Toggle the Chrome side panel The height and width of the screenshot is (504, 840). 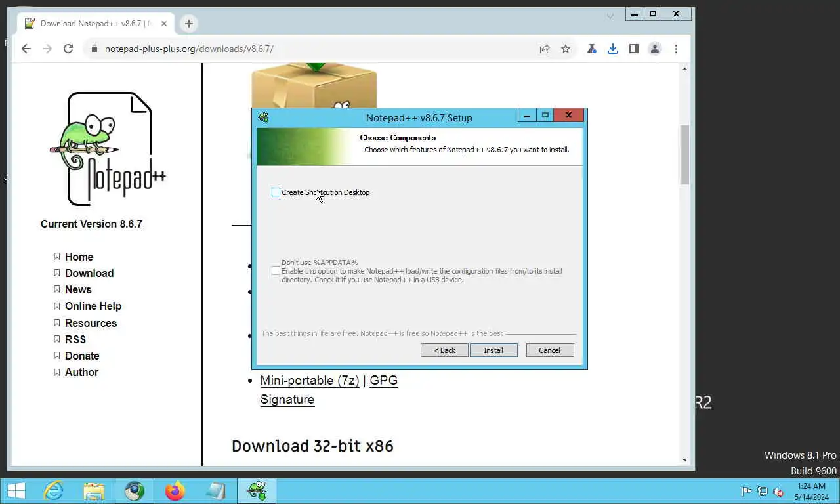click(x=634, y=49)
